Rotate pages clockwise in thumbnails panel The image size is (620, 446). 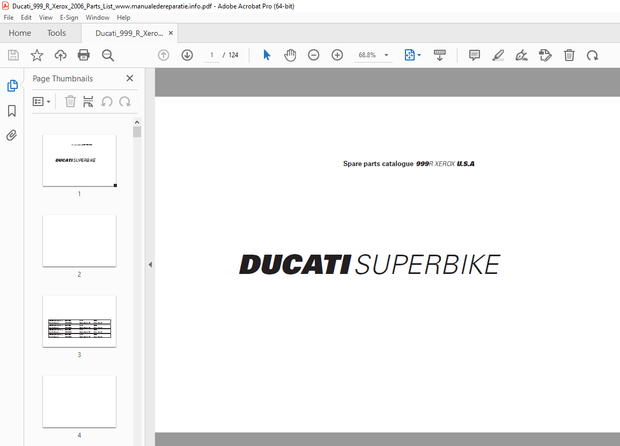pyautogui.click(x=125, y=102)
